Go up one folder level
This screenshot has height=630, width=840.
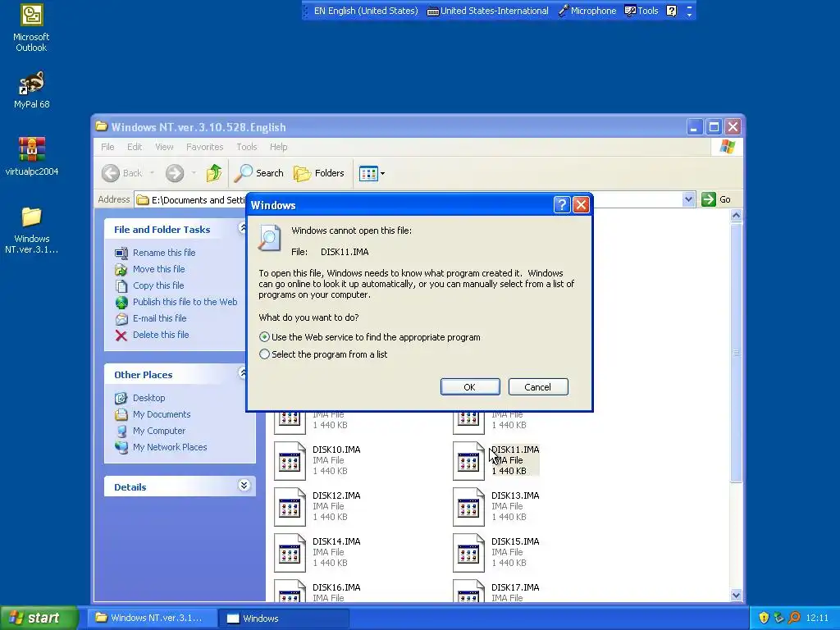tap(214, 173)
